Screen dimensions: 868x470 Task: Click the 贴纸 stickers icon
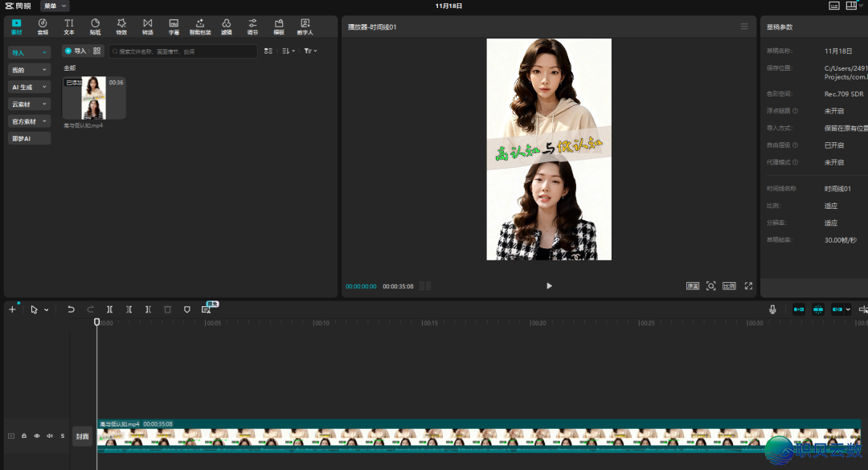click(x=95, y=27)
